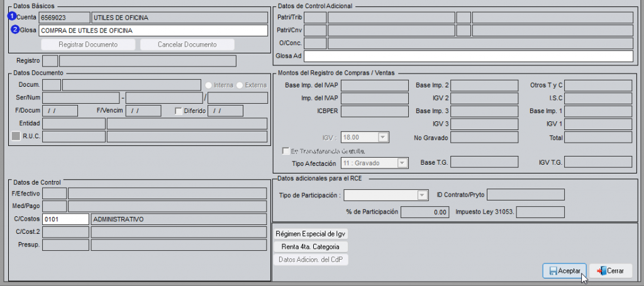The image size is (644, 286).
Task: Click the Glosa text field
Action: pyautogui.click(x=153, y=30)
